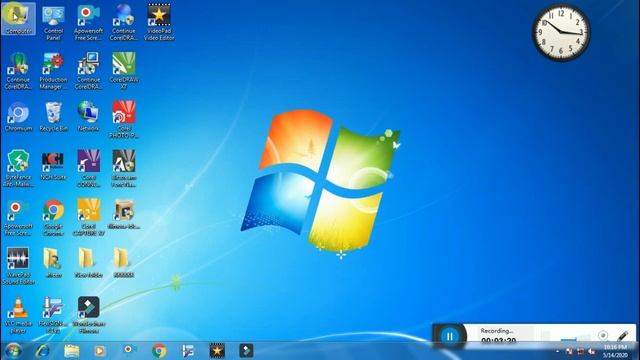The image size is (640, 360).
Task: Open the Control Panel desktop shortcut
Action: pos(53,22)
